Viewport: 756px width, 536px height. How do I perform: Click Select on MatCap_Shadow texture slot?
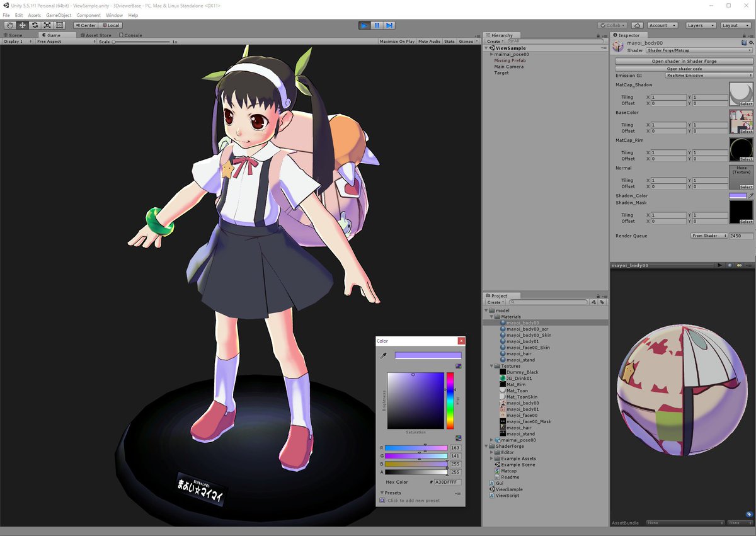pos(746,103)
